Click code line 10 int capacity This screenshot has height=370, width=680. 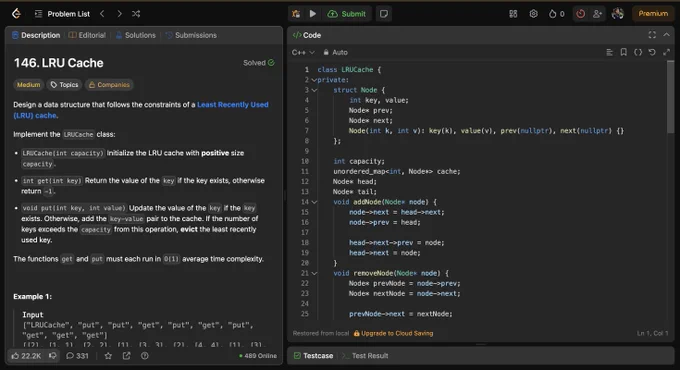tap(359, 161)
